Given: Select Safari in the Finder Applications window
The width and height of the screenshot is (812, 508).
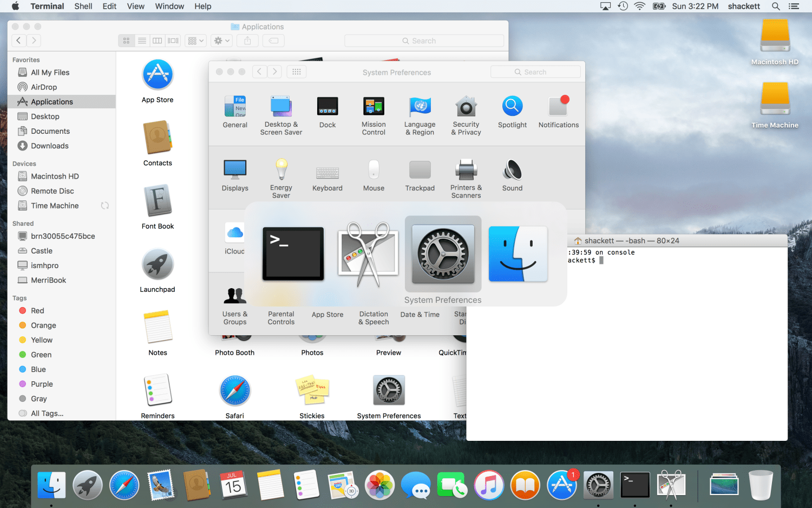Looking at the screenshot, I should (235, 397).
